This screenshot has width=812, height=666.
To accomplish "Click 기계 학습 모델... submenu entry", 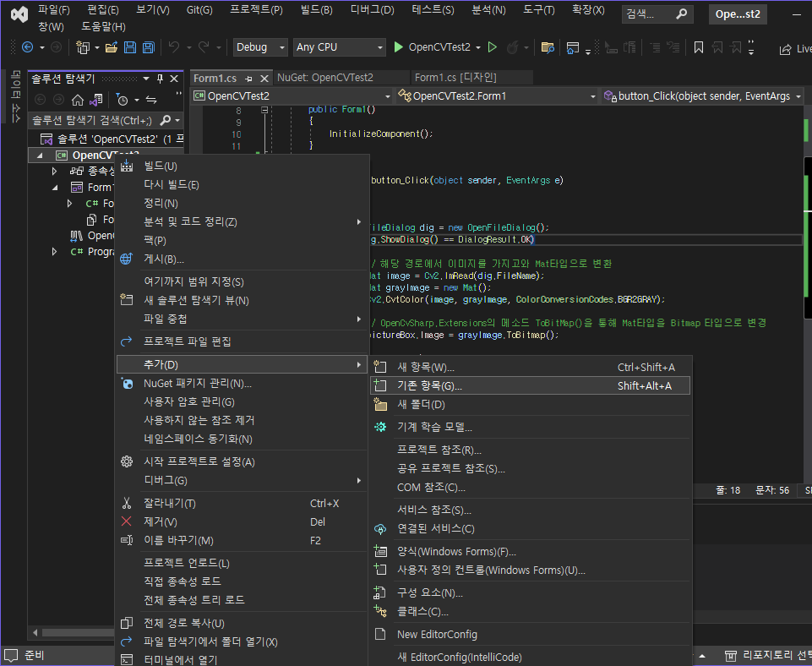I will 531,428.
